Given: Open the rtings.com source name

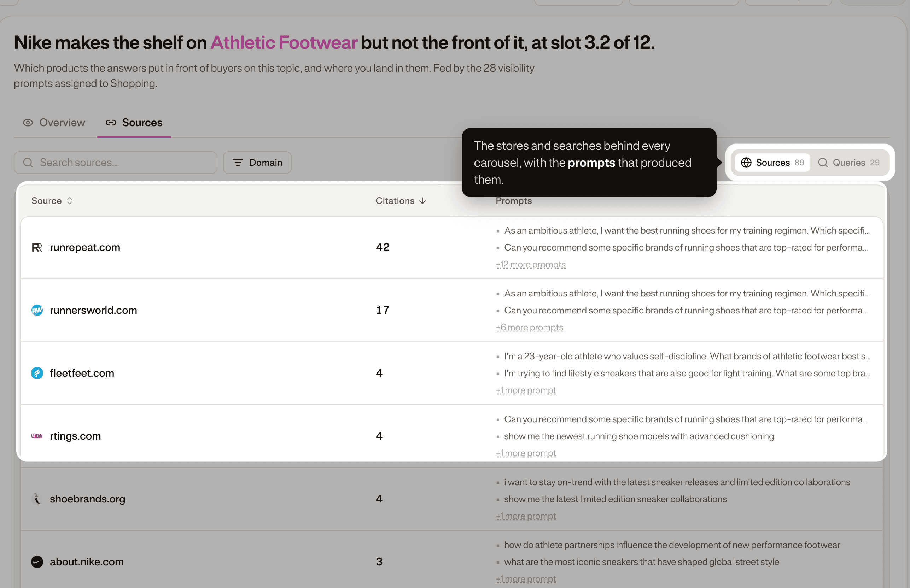Looking at the screenshot, I should 75,436.
